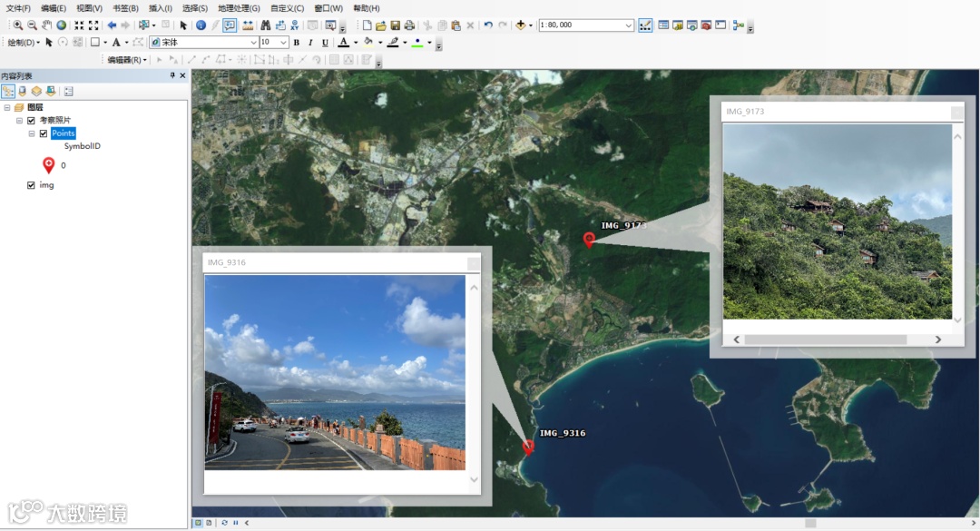The width and height of the screenshot is (980, 531).
Task: Collapse the 图层 data frame tree node
Action: (x=8, y=107)
